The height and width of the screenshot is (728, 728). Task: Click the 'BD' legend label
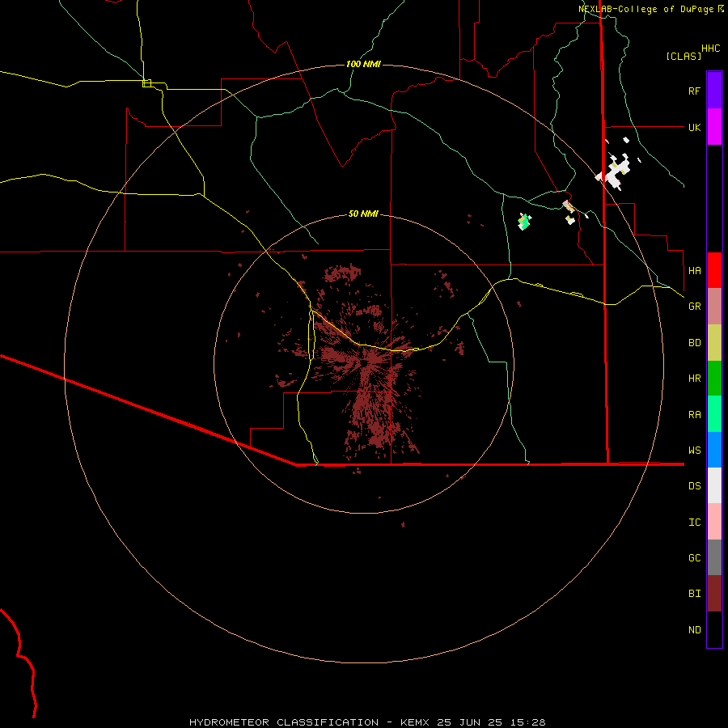click(694, 343)
